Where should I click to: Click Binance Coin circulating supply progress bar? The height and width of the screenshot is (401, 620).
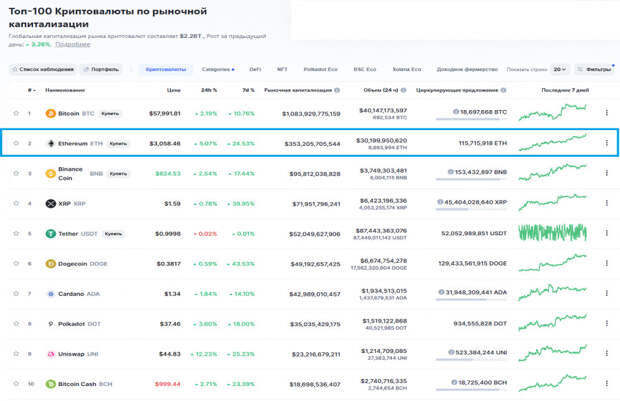[471, 179]
